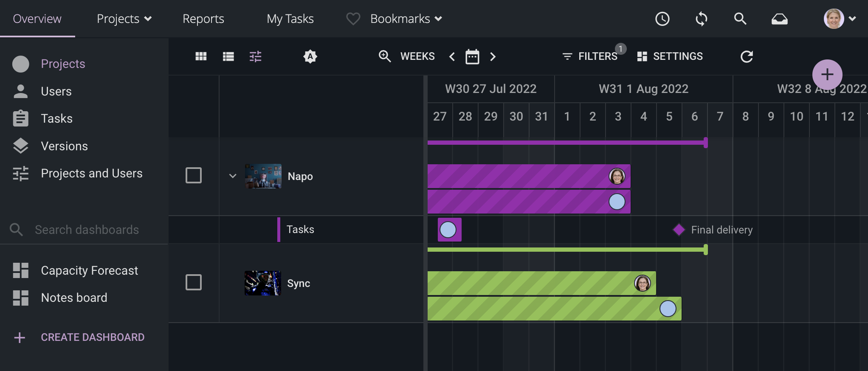Open the inbox tray icon
Image resolution: width=868 pixels, height=371 pixels.
click(779, 19)
